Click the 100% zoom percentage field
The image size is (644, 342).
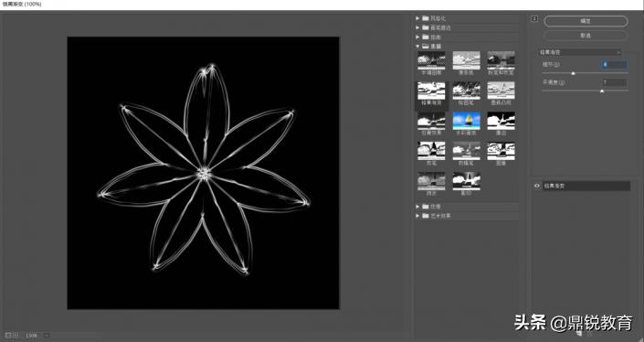32,336
